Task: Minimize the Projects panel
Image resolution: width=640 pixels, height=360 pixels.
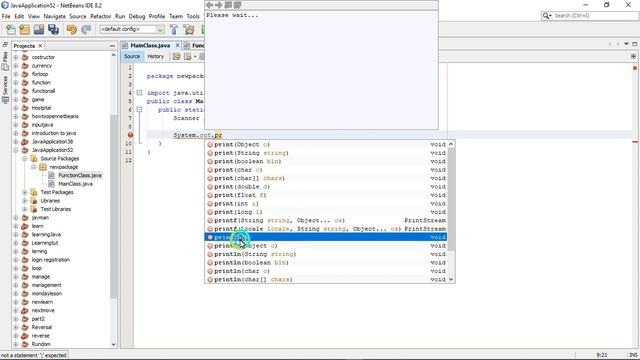Action: coord(112,46)
